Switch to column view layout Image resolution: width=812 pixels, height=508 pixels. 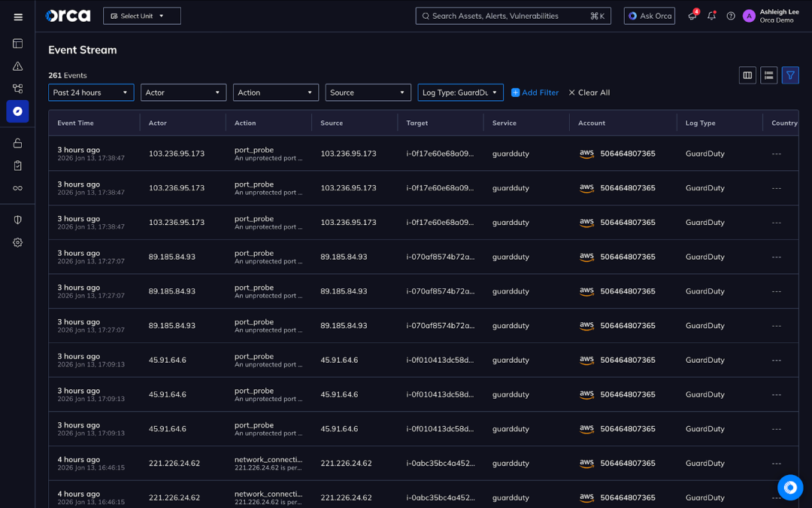747,75
